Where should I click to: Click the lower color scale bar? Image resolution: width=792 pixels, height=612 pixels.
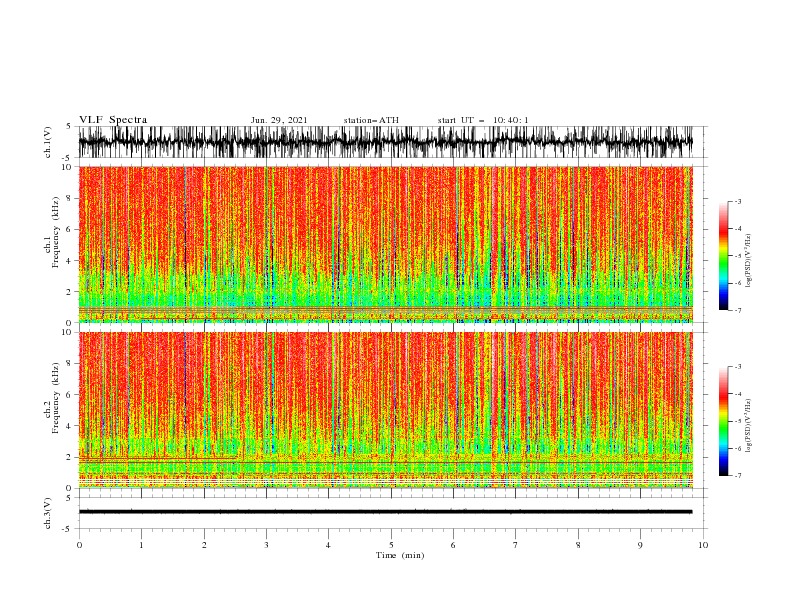(723, 421)
